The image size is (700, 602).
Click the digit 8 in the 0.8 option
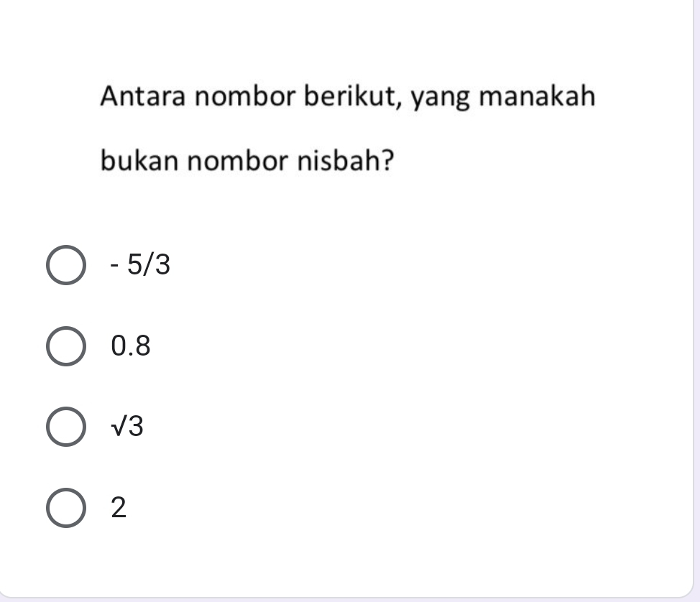click(x=142, y=347)
